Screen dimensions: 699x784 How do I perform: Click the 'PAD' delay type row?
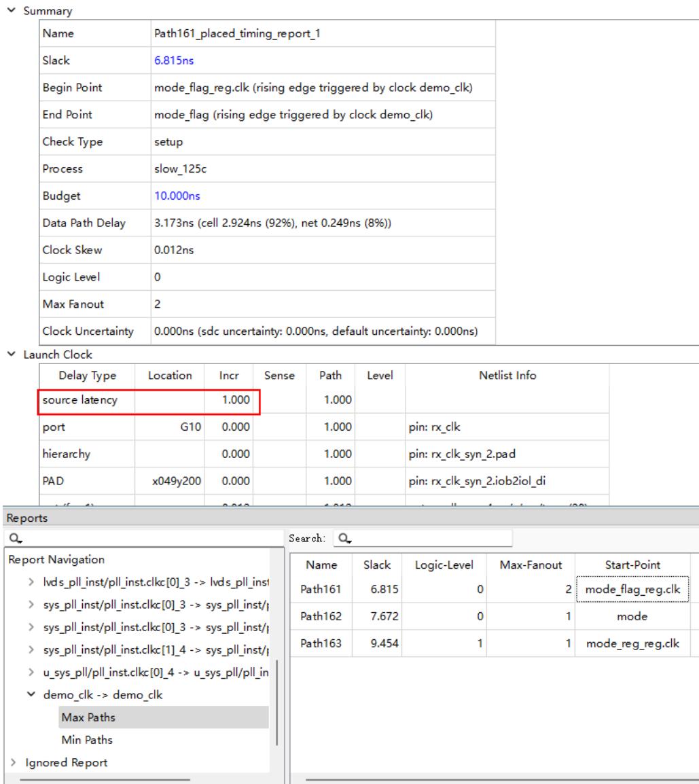pyautogui.click(x=86, y=481)
